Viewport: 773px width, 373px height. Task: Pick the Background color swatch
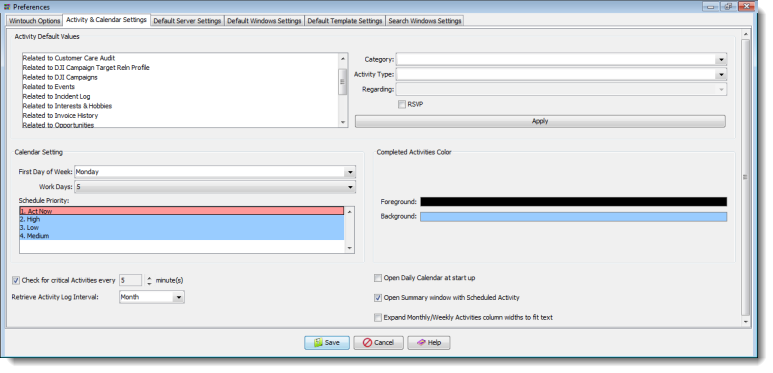(x=573, y=217)
